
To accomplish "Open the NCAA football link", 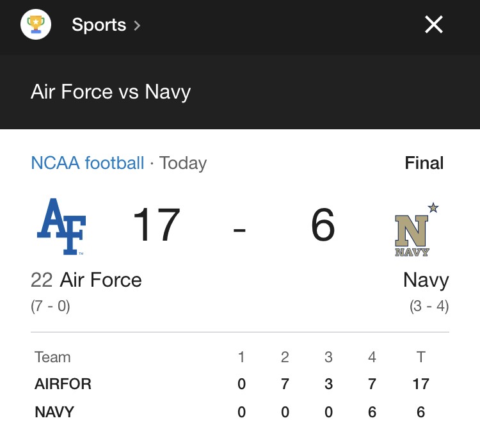I will point(88,163).
